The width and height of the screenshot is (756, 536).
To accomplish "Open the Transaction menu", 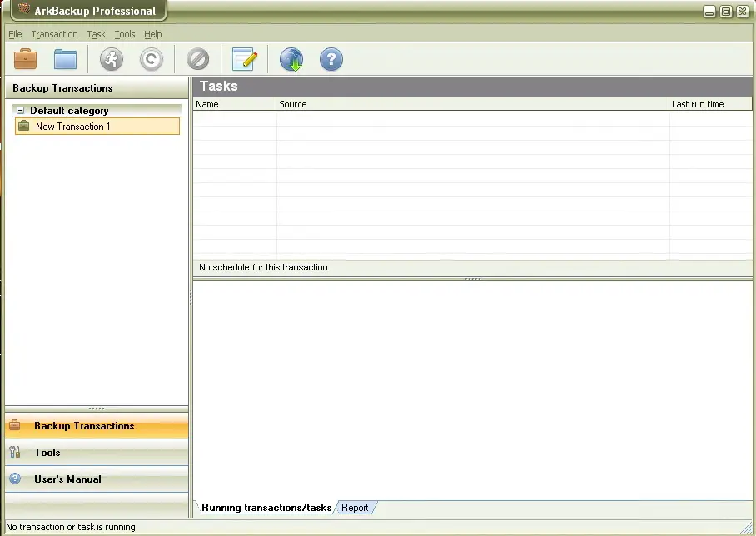I will click(x=54, y=34).
